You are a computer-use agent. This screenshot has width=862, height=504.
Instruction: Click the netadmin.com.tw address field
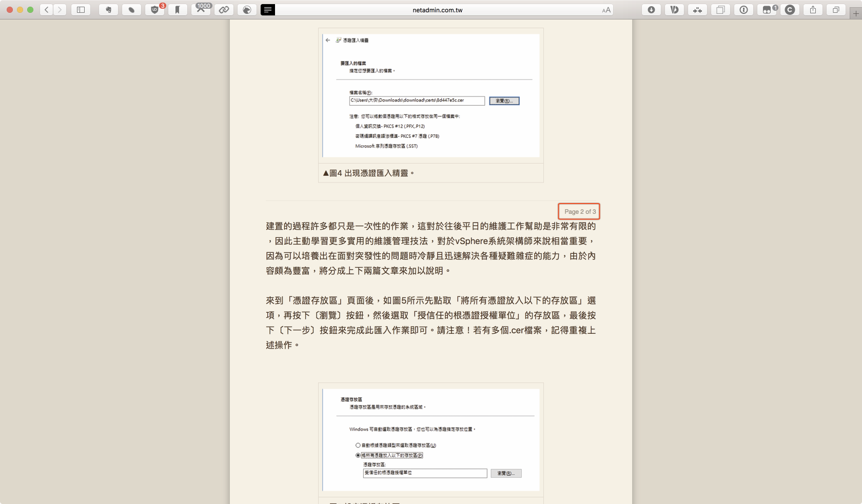437,10
